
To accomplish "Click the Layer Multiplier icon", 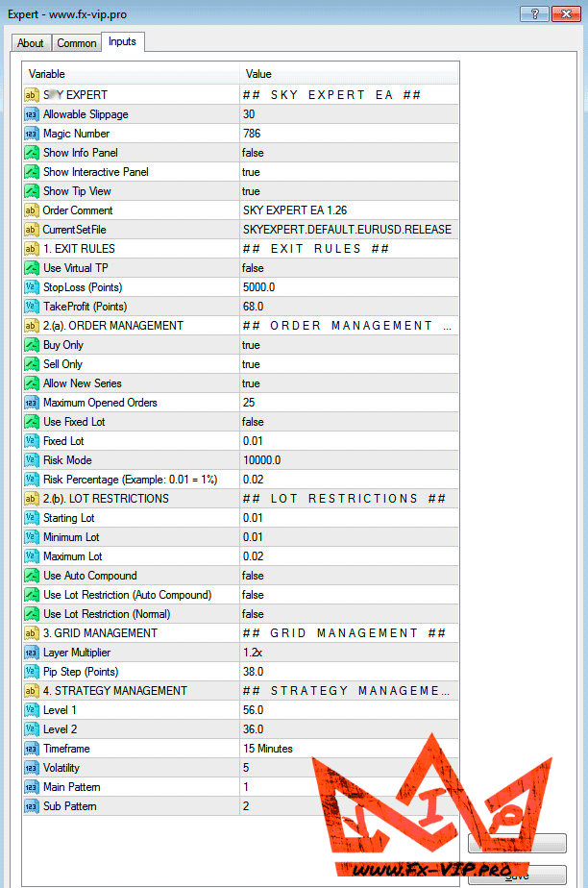I will tap(32, 653).
